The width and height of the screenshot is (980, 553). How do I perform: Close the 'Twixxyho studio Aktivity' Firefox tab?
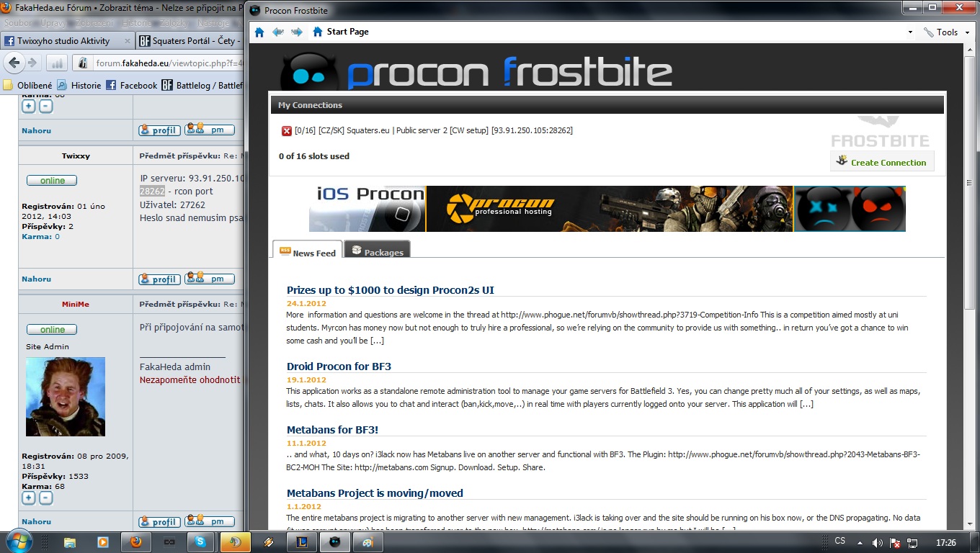coord(128,41)
